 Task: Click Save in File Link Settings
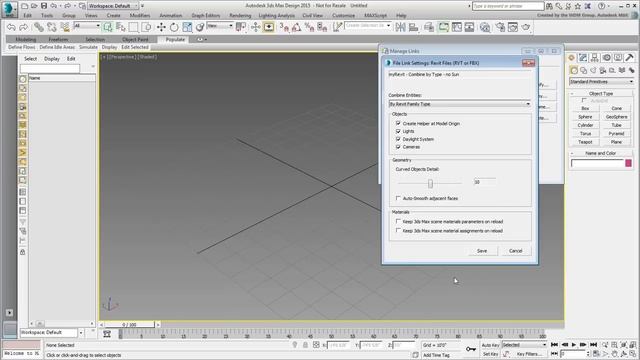pyautogui.click(x=482, y=251)
